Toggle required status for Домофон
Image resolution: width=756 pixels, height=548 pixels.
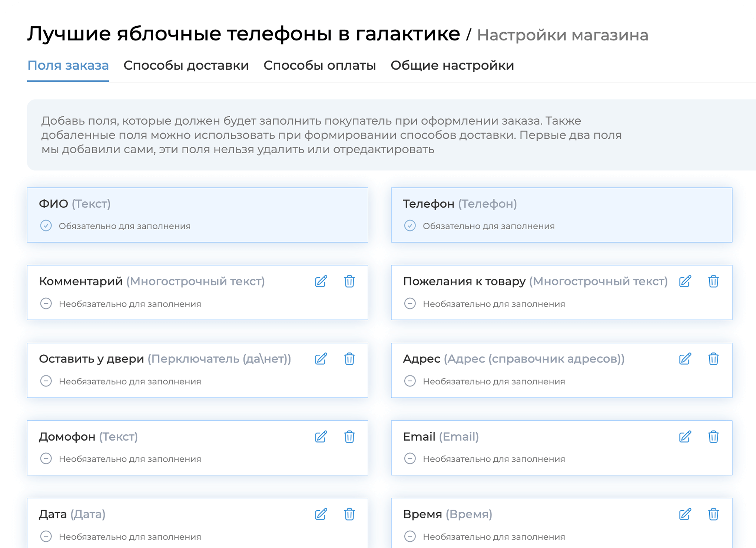coord(46,459)
